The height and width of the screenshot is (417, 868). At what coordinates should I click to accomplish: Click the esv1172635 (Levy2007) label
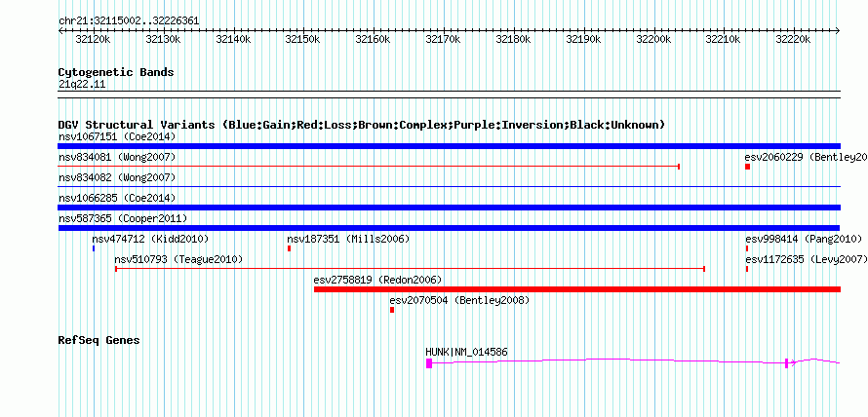click(806, 260)
